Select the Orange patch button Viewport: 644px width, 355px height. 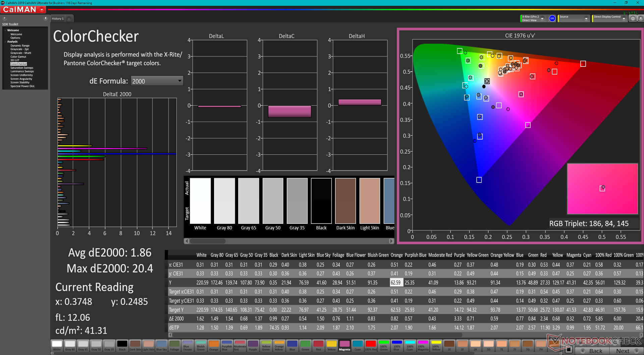click(214, 345)
